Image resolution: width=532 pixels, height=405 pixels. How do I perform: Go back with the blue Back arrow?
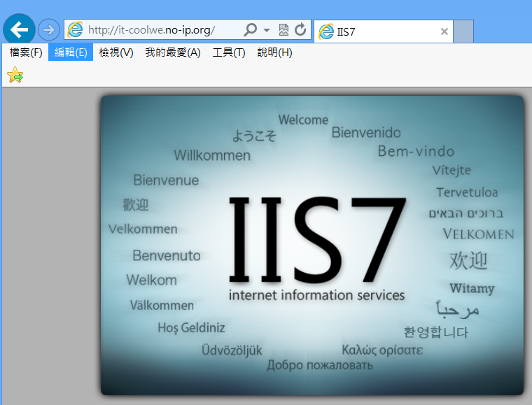click(19, 30)
